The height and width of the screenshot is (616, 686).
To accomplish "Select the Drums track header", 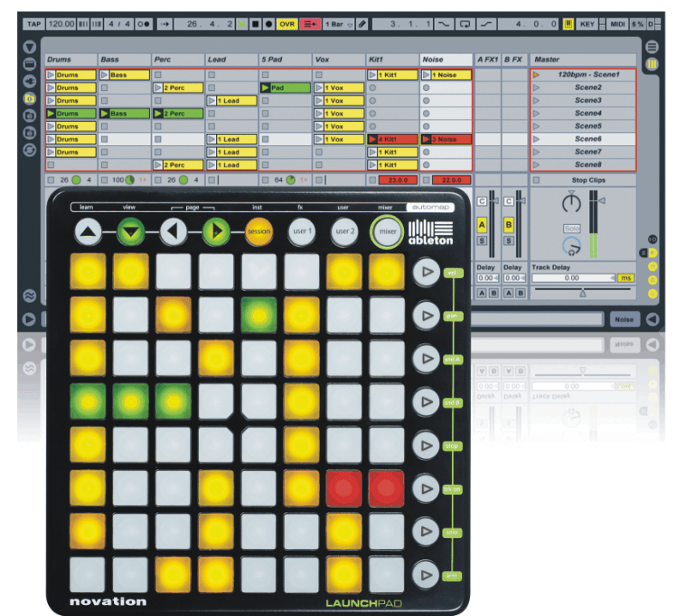I will [x=72, y=59].
